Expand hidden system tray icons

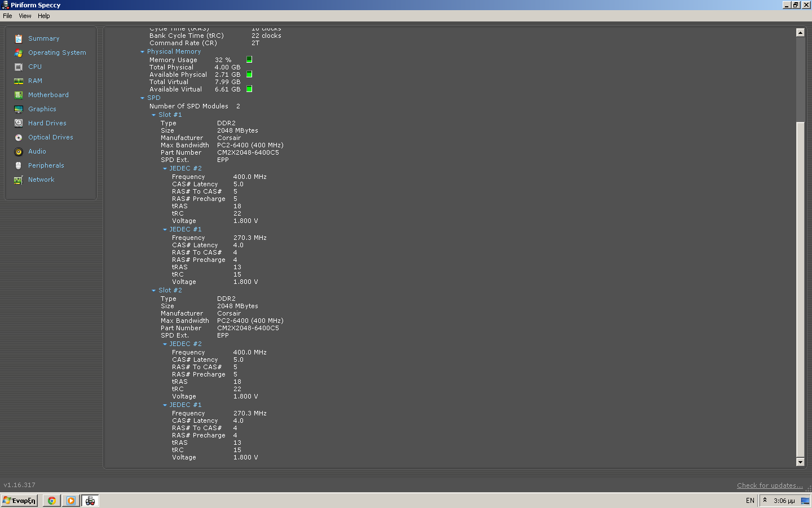[765, 500]
